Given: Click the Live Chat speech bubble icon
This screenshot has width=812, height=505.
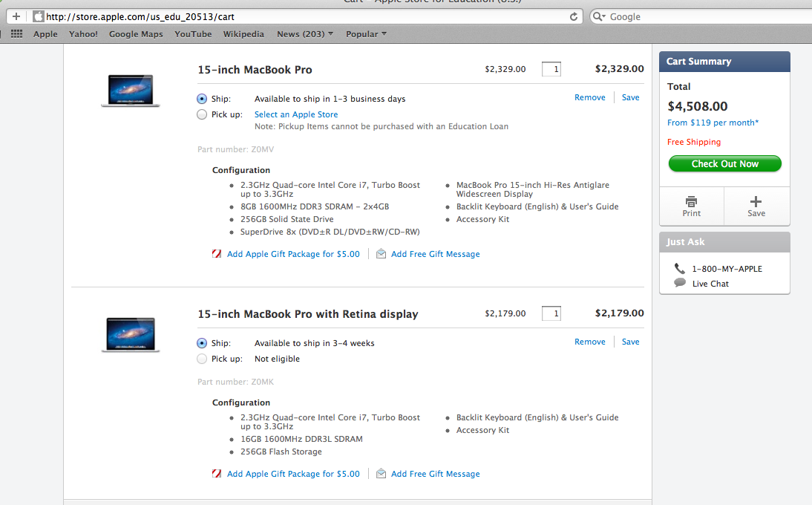Looking at the screenshot, I should pyautogui.click(x=680, y=283).
